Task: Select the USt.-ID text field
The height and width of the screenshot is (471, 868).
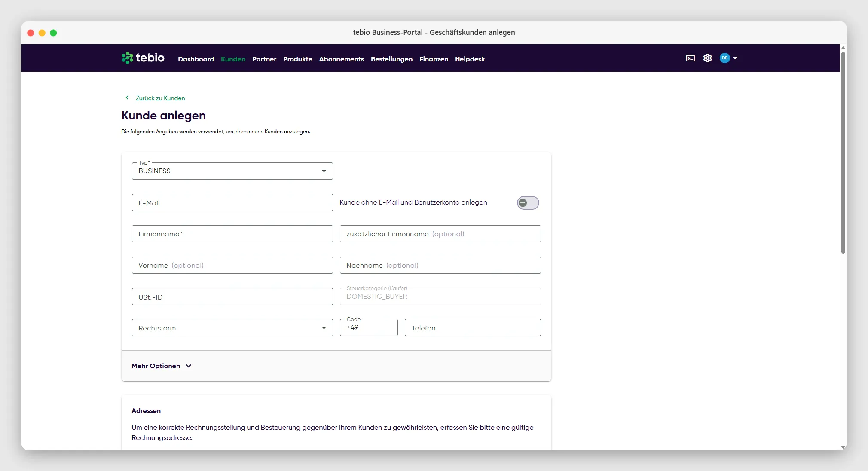Action: pos(232,297)
